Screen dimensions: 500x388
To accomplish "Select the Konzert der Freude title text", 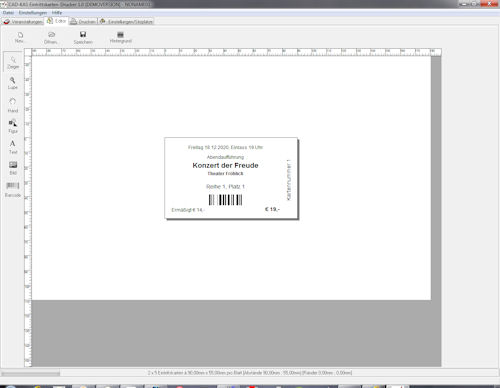I will (x=225, y=165).
